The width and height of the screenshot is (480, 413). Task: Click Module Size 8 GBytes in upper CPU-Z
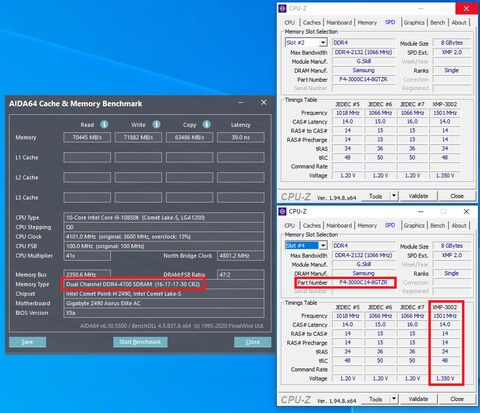pos(452,43)
